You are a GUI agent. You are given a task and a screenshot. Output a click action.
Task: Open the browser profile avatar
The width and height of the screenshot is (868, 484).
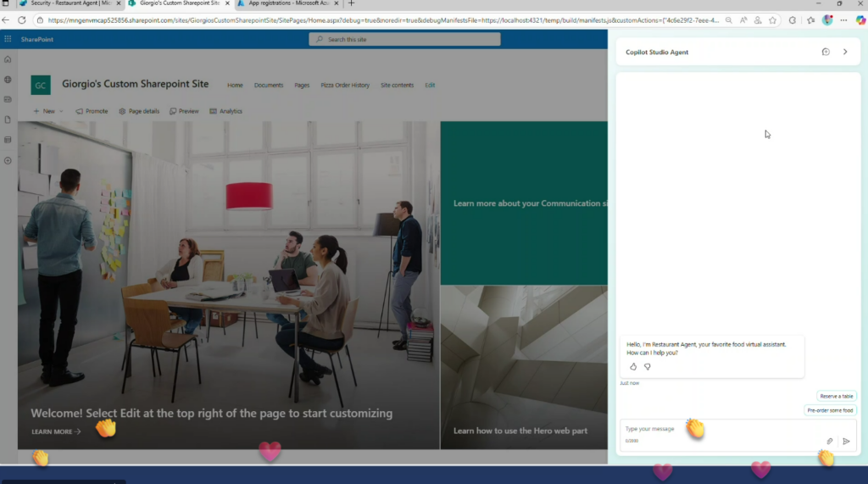point(827,20)
